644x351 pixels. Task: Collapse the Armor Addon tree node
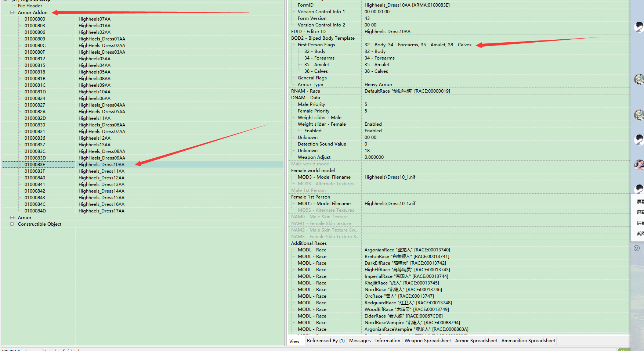[x=12, y=12]
